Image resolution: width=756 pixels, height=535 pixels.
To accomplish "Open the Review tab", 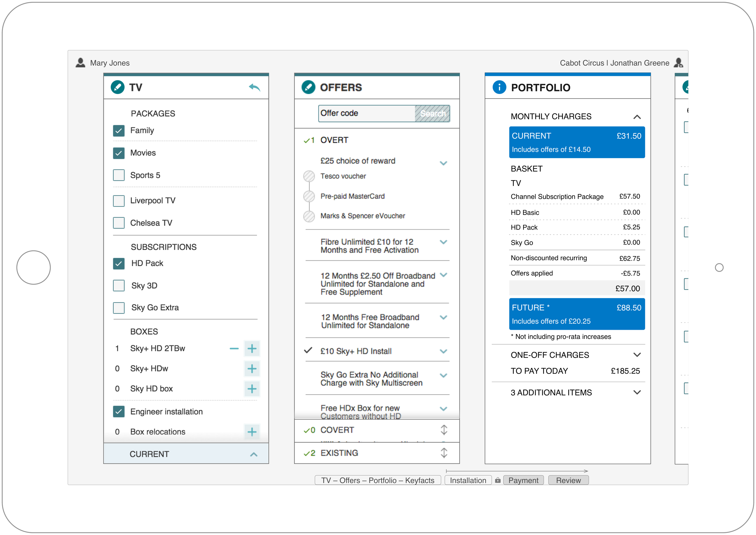I will 568,480.
